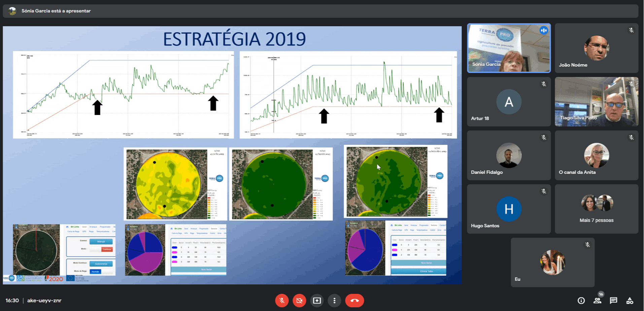Unmute the microphone in the call bar
This screenshot has height=311, width=644.
click(282, 301)
